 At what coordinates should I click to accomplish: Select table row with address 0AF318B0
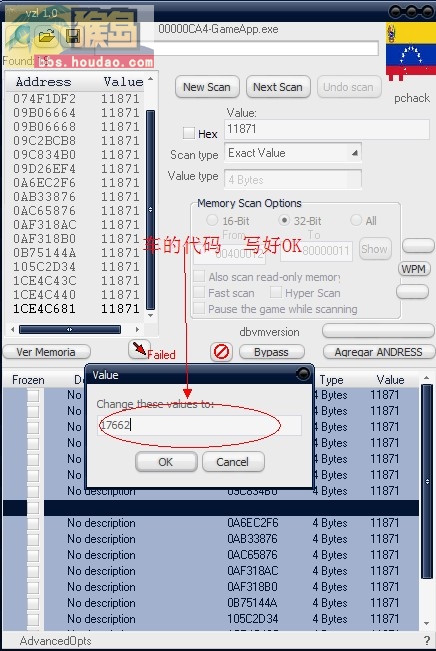(211, 587)
